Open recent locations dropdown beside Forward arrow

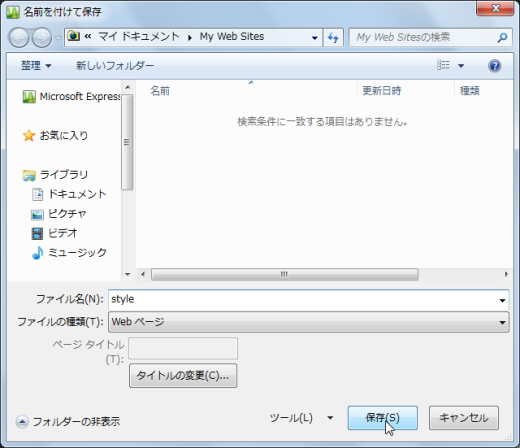[x=58, y=38]
